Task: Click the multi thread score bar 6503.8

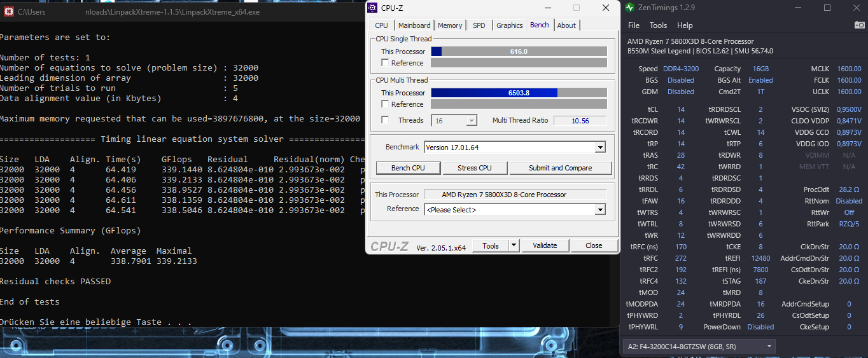Action: (519, 93)
